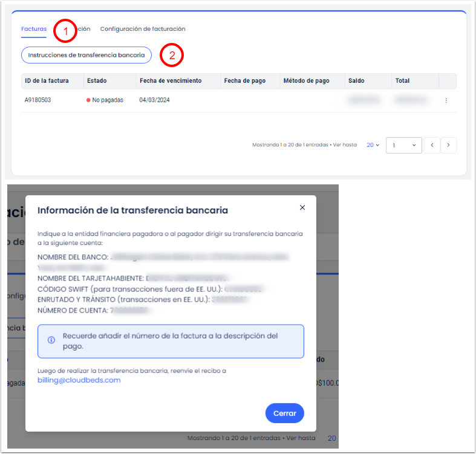The width and height of the screenshot is (476, 454).
Task: Open the billing@cloudbeds.com email link
Action: click(79, 380)
